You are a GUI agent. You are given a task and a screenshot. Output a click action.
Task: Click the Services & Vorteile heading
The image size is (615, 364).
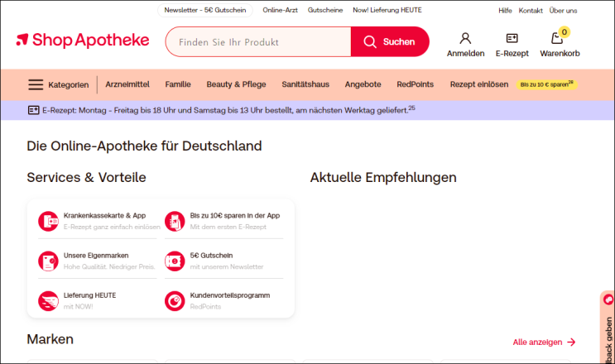(x=86, y=178)
